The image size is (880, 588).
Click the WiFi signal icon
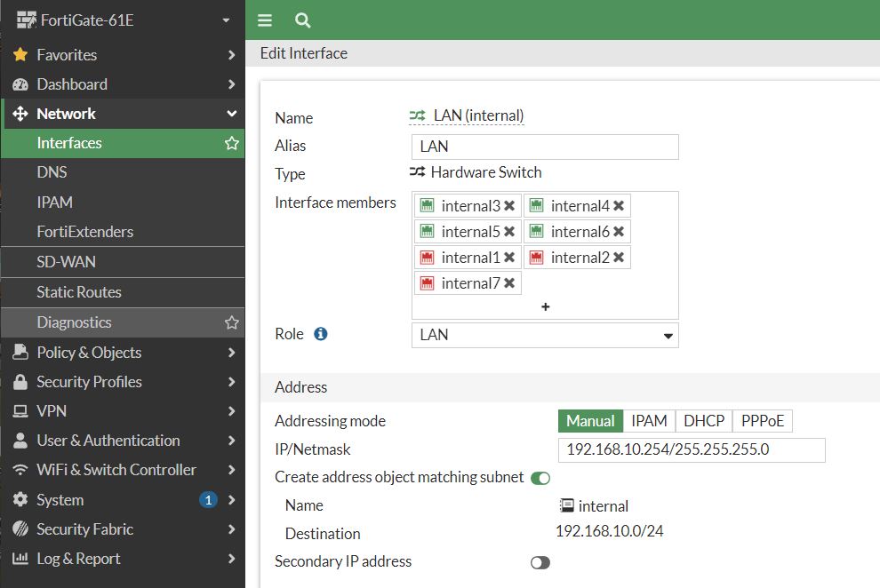(20, 470)
